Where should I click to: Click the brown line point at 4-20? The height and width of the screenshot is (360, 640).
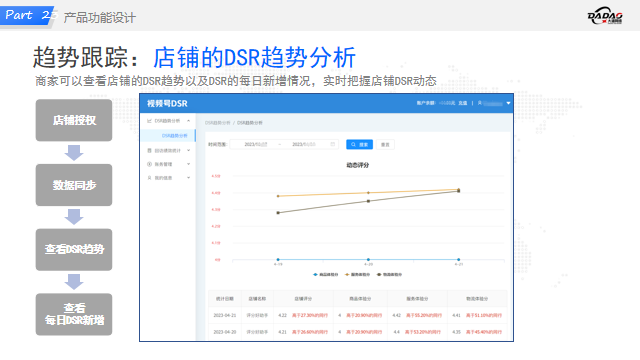click(368, 201)
